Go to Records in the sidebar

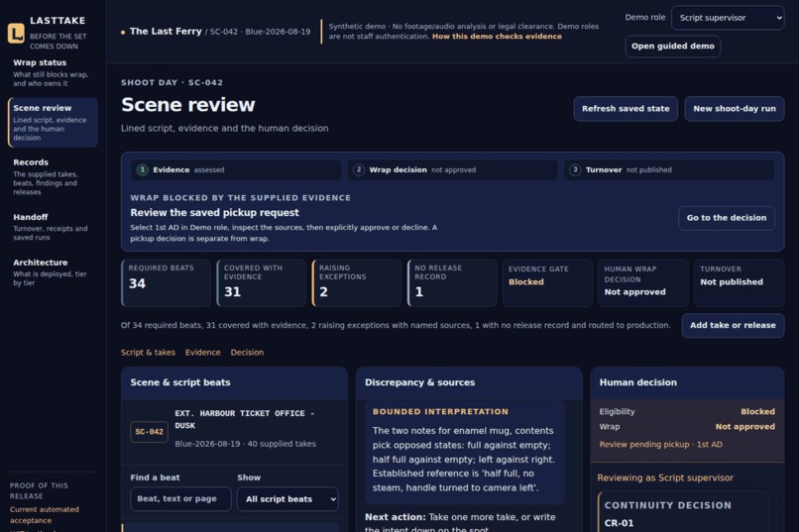point(53,176)
